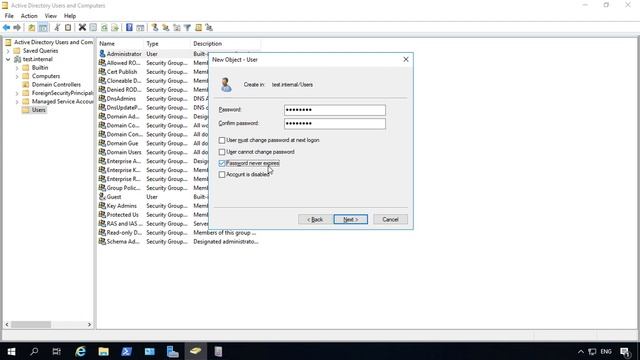Open the Windows Start menu
The height and width of the screenshot is (360, 640).
click(11, 351)
